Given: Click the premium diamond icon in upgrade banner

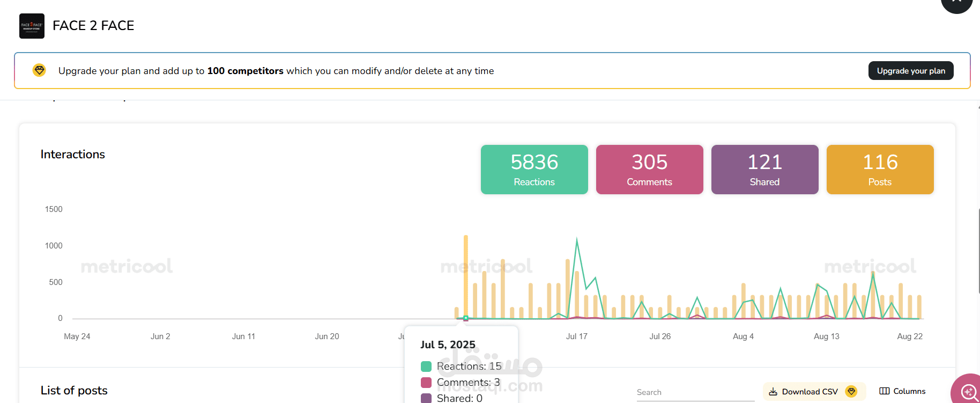Looking at the screenshot, I should click(x=39, y=70).
